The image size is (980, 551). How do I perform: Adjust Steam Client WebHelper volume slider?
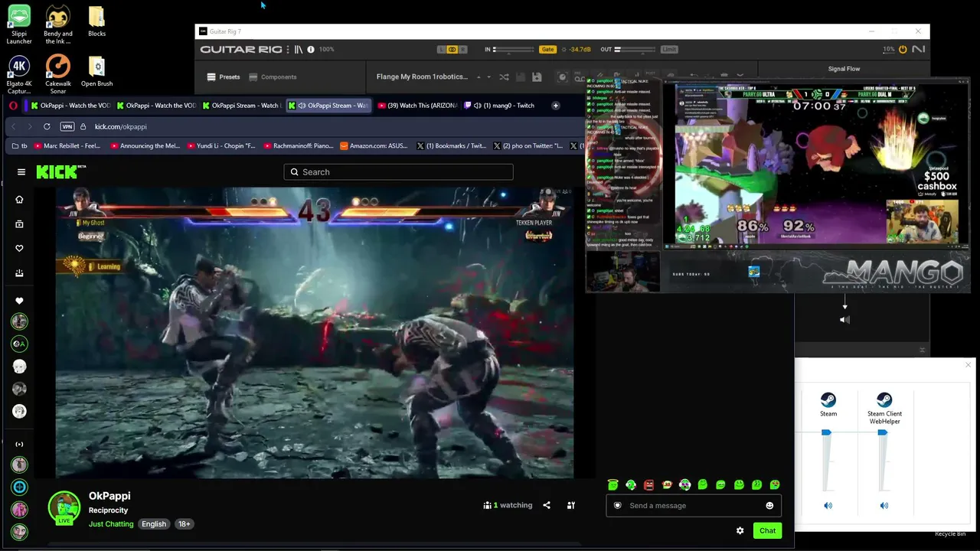tap(883, 461)
